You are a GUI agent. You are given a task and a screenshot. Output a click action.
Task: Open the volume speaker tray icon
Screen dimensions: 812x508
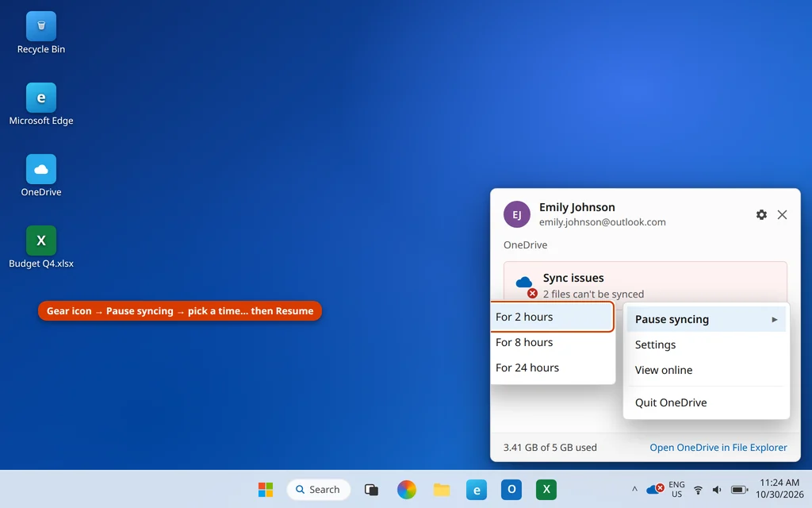(717, 490)
